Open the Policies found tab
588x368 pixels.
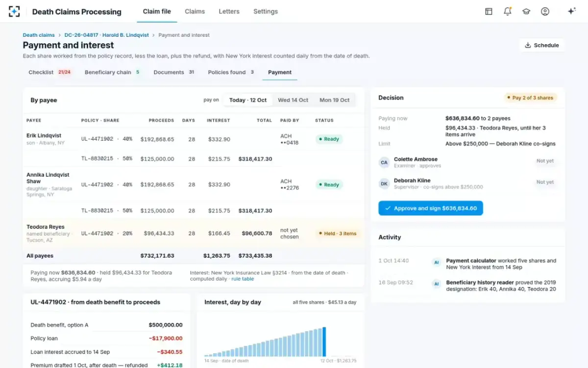231,72
